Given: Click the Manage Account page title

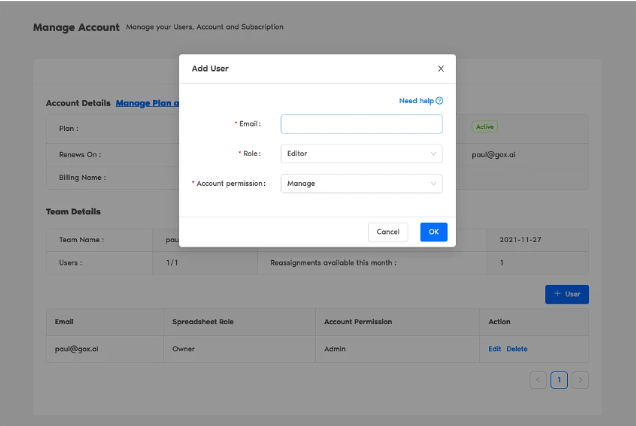Looking at the screenshot, I should click(x=76, y=27).
